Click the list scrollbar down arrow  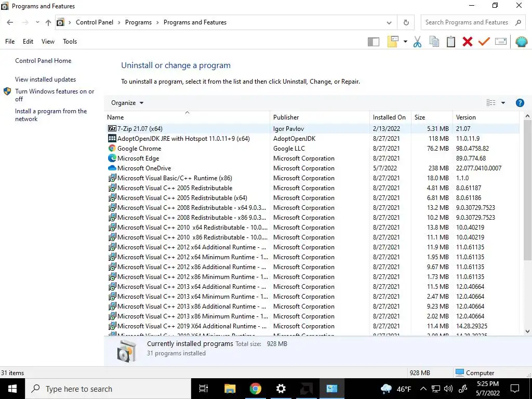click(x=527, y=331)
